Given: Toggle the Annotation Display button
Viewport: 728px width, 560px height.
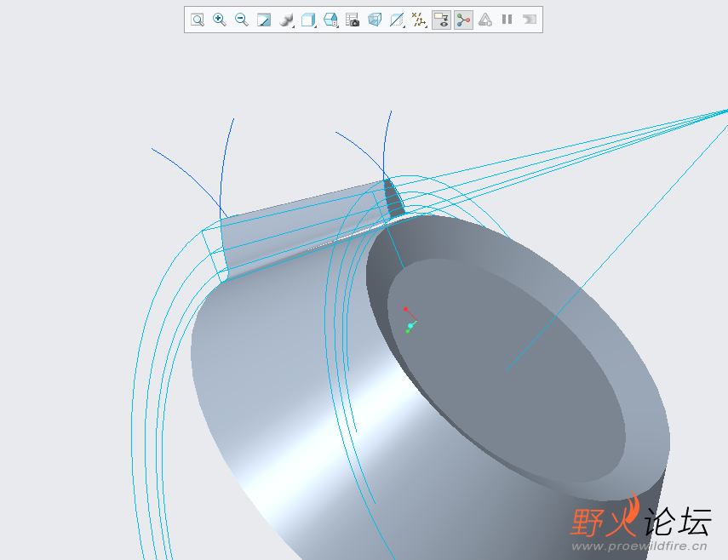Looking at the screenshot, I should click(442, 20).
